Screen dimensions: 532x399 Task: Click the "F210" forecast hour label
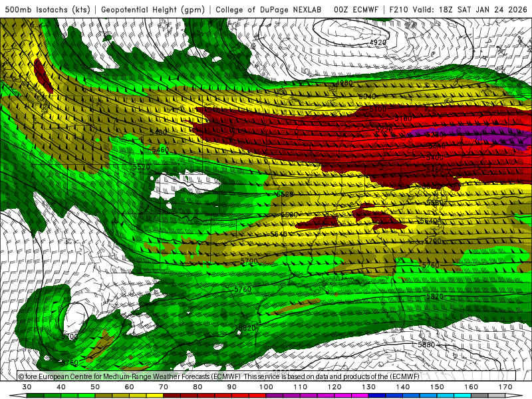point(400,9)
